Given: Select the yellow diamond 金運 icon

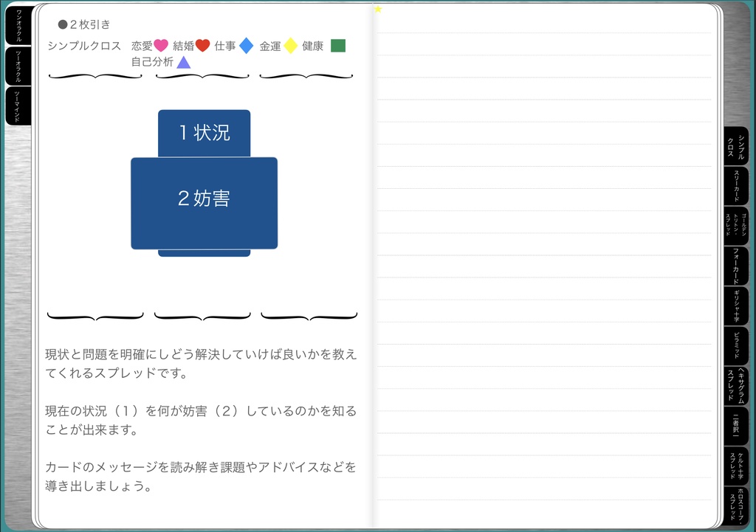Looking at the screenshot, I should coord(292,45).
